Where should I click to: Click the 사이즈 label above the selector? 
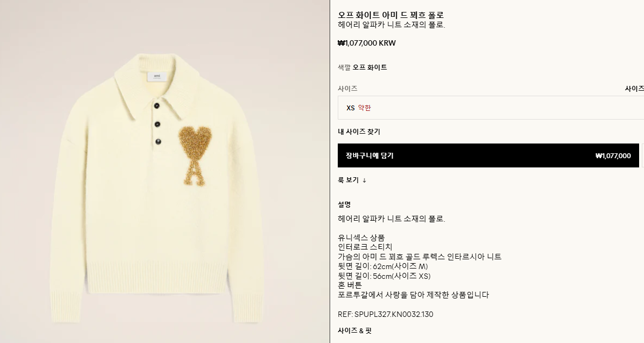coord(348,89)
